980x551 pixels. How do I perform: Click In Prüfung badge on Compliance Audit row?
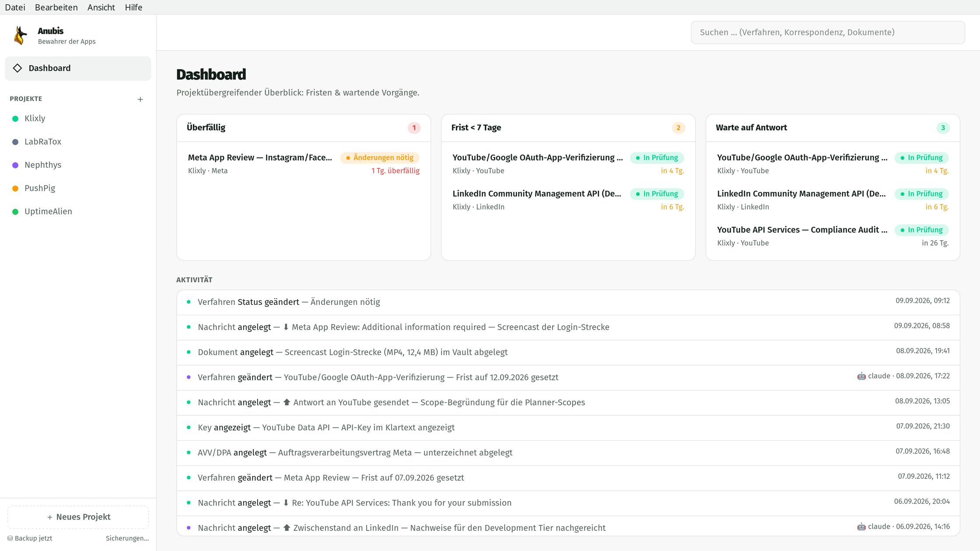[x=921, y=230]
